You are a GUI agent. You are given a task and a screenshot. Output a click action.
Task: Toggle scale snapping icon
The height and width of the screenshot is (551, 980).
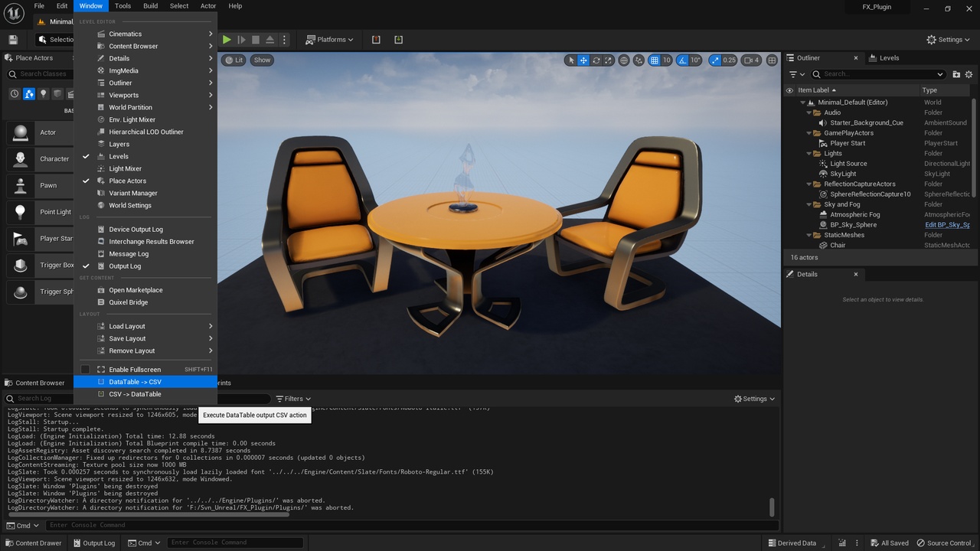[x=714, y=60]
